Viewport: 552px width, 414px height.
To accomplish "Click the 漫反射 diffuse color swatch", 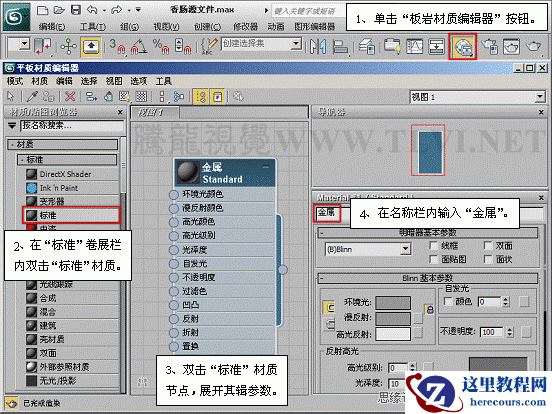I will pos(393,318).
